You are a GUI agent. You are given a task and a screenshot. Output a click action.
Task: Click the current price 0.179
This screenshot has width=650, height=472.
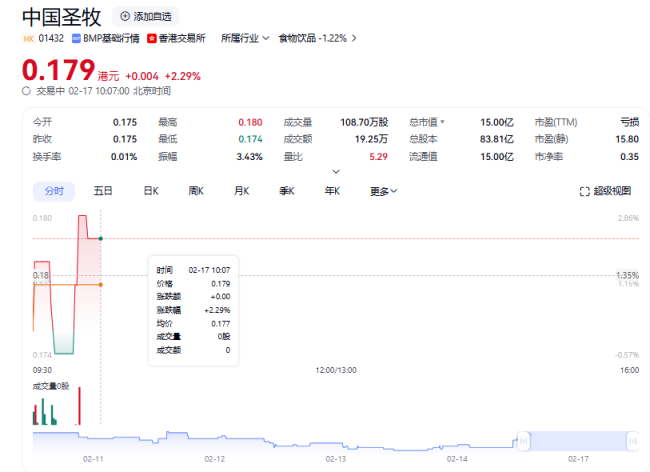tap(58, 70)
